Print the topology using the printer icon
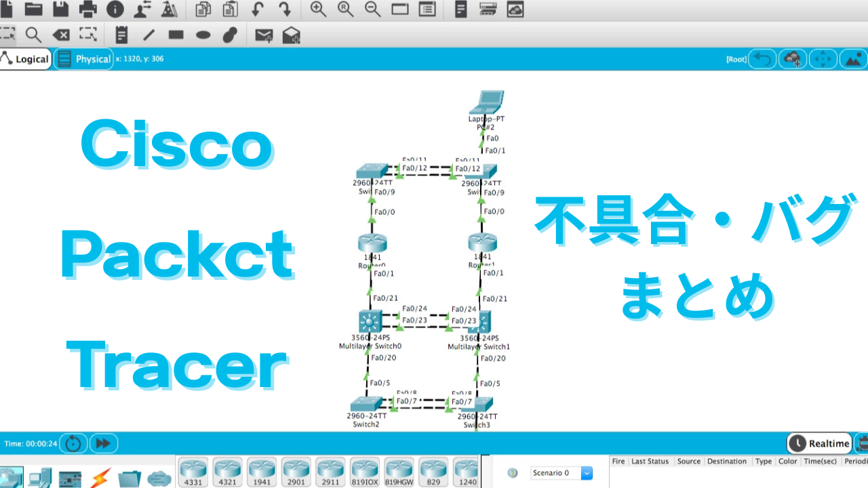The height and width of the screenshot is (488, 868). 88,9
